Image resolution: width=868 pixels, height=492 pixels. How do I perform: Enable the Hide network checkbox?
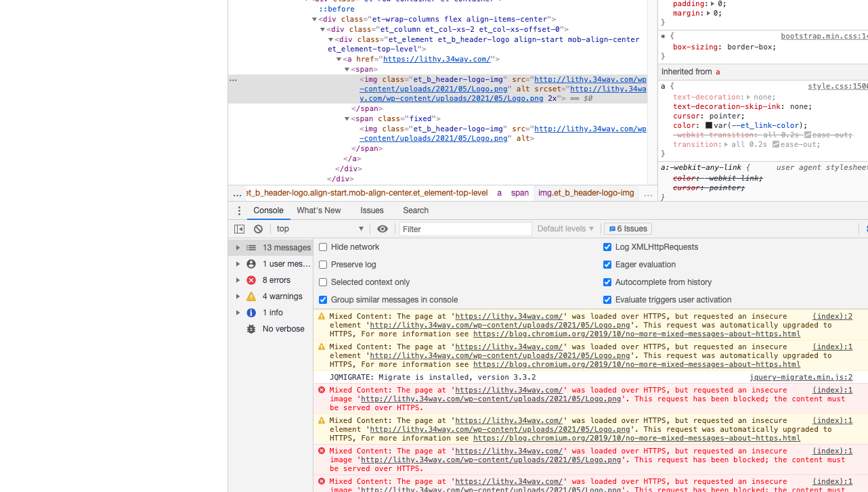tap(323, 247)
